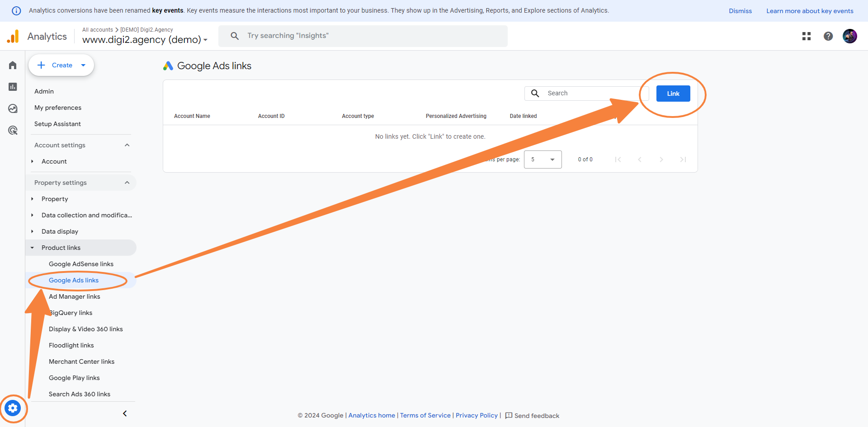
Task: Open the Home icon in left rail
Action: click(x=13, y=65)
